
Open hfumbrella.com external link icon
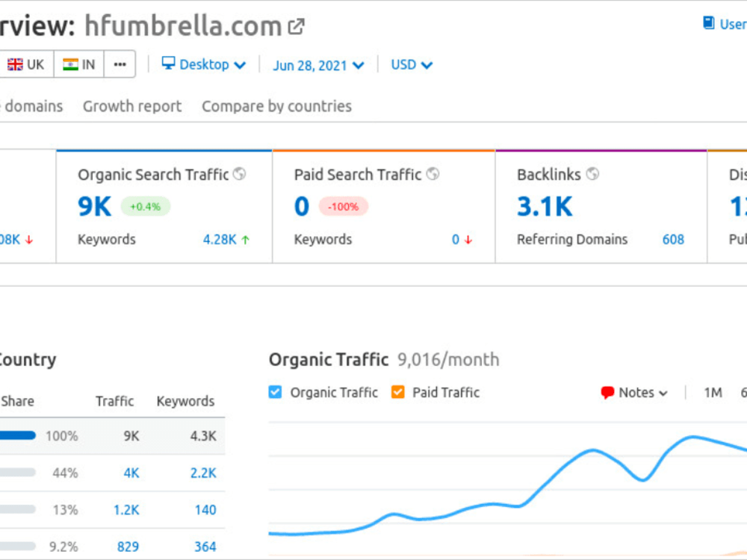point(296,27)
